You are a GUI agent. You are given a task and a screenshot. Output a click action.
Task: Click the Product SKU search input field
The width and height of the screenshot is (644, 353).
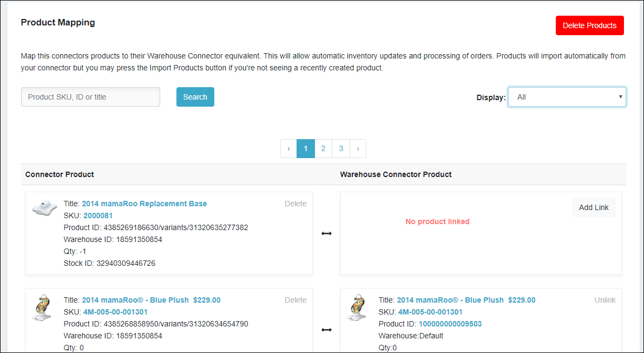click(90, 96)
